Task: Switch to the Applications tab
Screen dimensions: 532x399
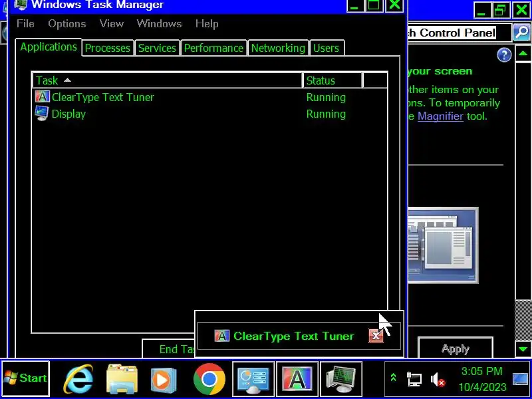Action: pos(49,47)
